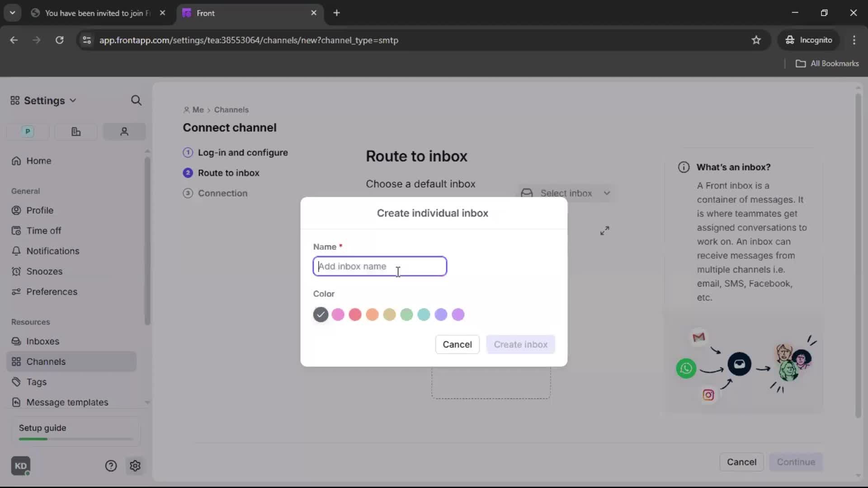Open Message templates settings
The height and width of the screenshot is (488, 868).
pos(68,402)
